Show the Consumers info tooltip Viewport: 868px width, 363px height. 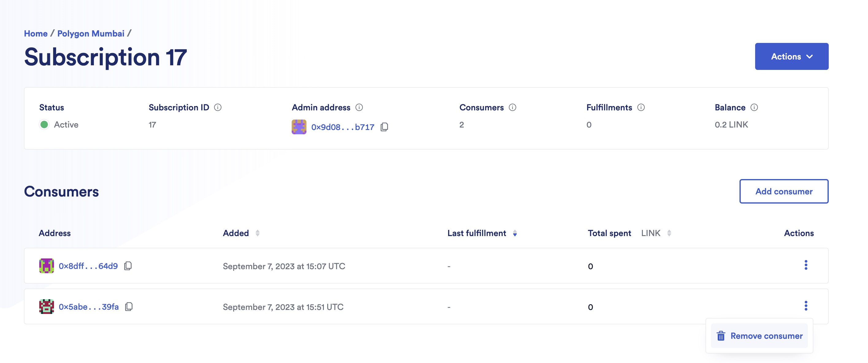pyautogui.click(x=512, y=108)
